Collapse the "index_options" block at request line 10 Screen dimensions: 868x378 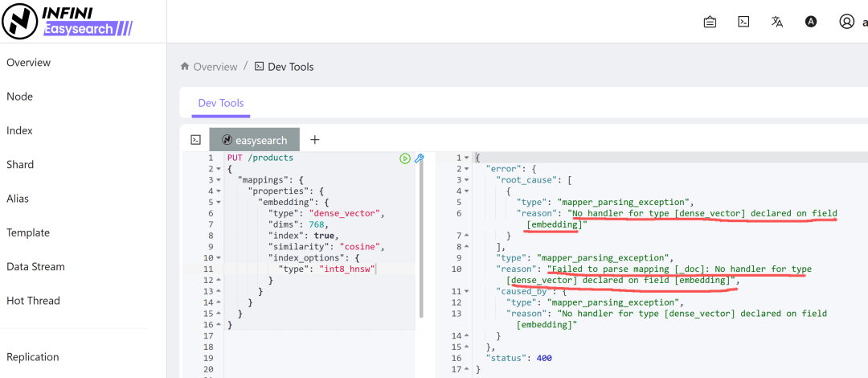click(219, 257)
